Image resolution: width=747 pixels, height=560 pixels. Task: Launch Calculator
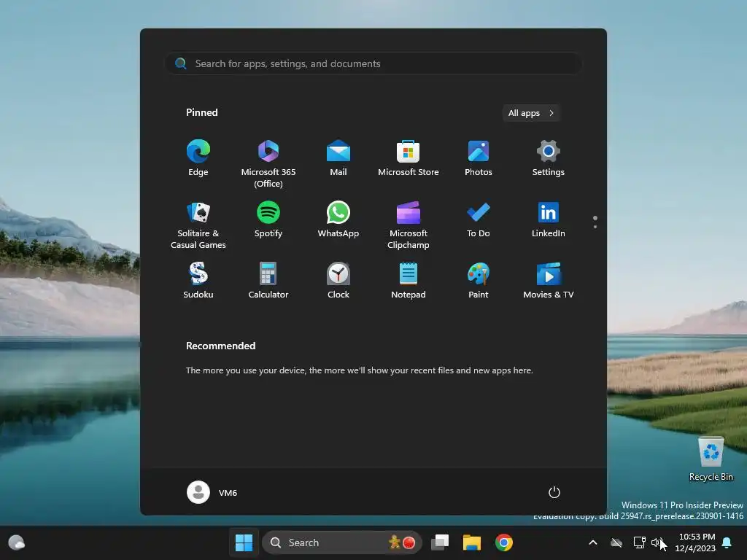coord(268,281)
